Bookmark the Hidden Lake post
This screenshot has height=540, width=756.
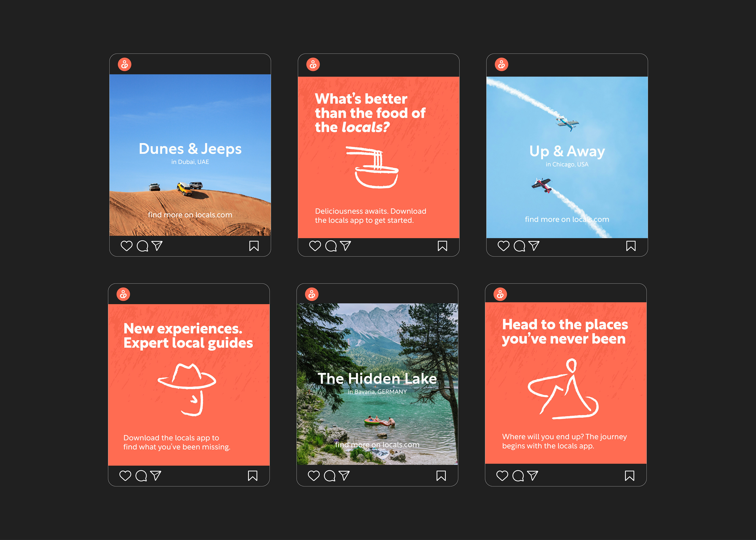pos(441,476)
